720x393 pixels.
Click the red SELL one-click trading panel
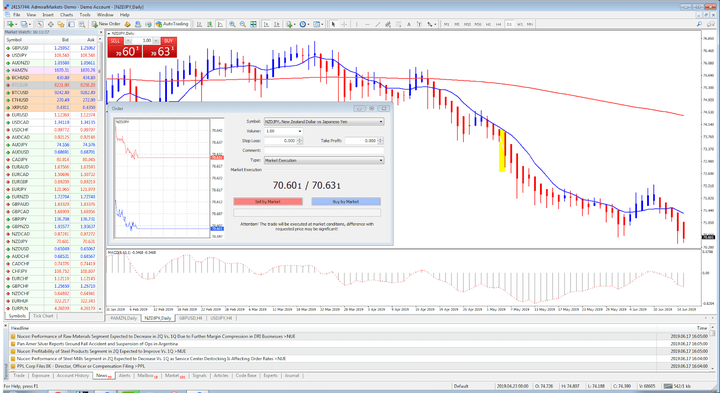click(x=124, y=48)
